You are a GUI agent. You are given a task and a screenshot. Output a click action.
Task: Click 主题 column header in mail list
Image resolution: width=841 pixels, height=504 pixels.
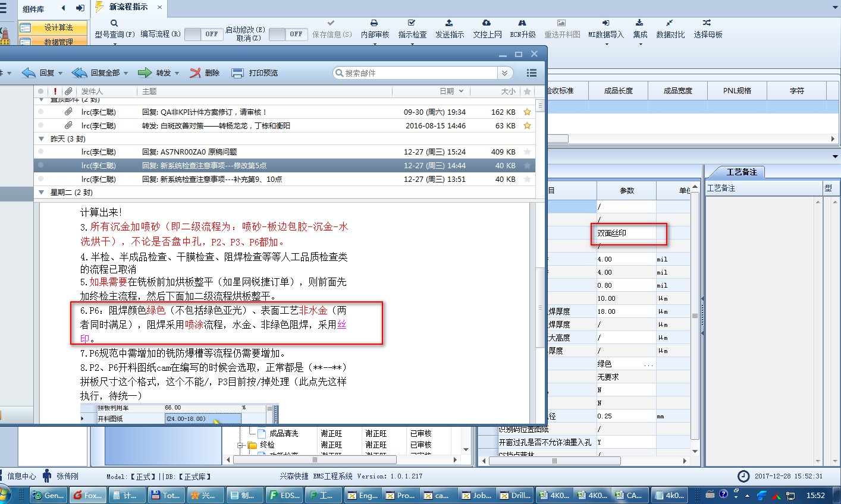point(149,91)
